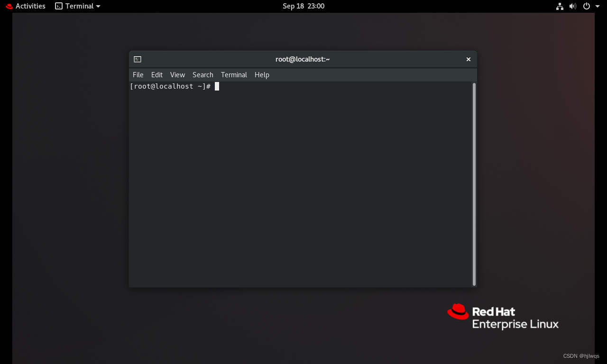Image resolution: width=607 pixels, height=364 pixels.
Task: Click the Terminal icon next to app menu
Action: (58, 6)
